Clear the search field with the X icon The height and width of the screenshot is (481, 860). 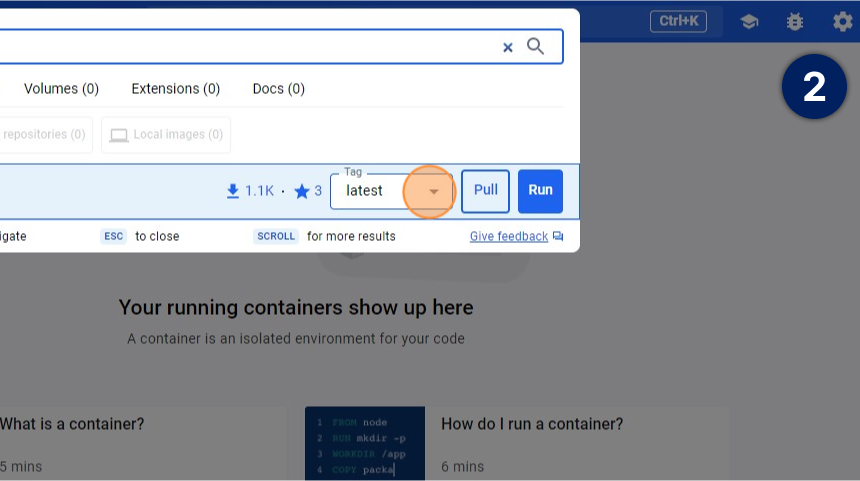click(x=507, y=47)
